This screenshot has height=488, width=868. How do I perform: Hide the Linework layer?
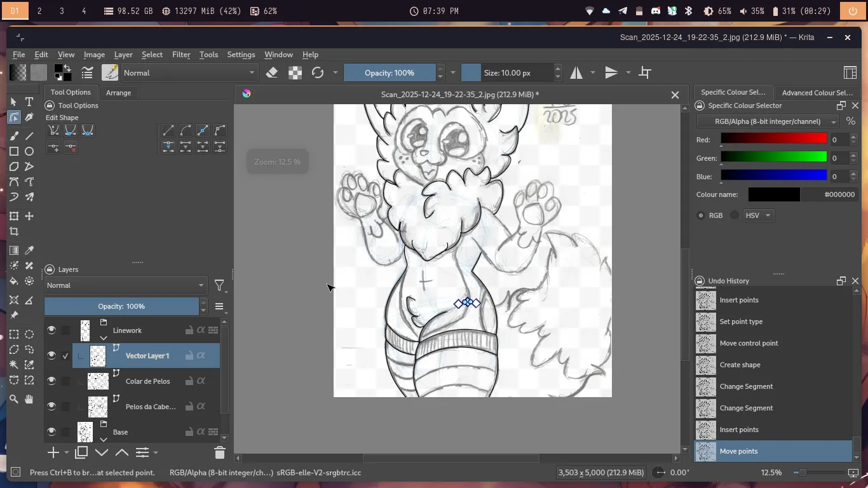tap(51, 330)
